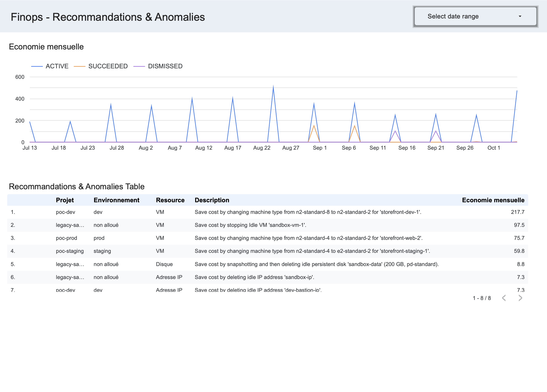This screenshot has width=547, height=392.
Task: Click the 'storefront-staging-1' recommendation description
Action: [x=312, y=251]
